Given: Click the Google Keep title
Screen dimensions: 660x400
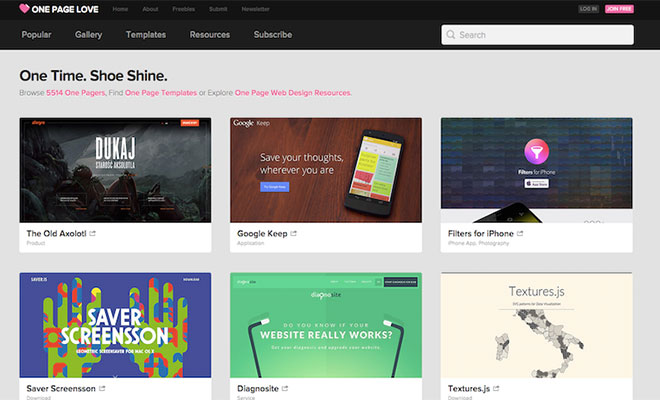Looking at the screenshot, I should point(262,233).
